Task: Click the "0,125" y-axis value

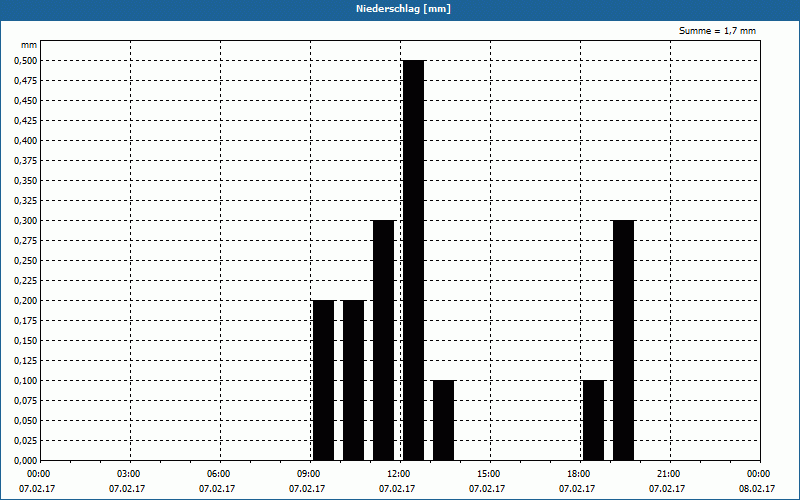Action: pos(26,361)
